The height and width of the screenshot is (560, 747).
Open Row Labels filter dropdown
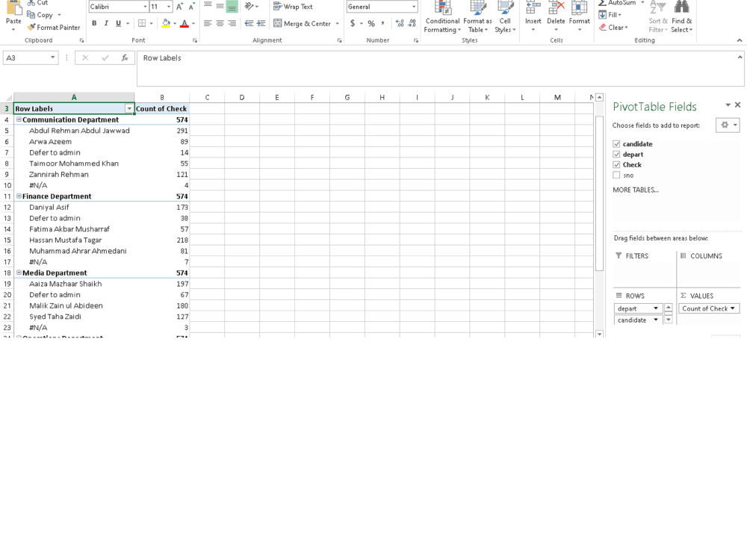129,109
